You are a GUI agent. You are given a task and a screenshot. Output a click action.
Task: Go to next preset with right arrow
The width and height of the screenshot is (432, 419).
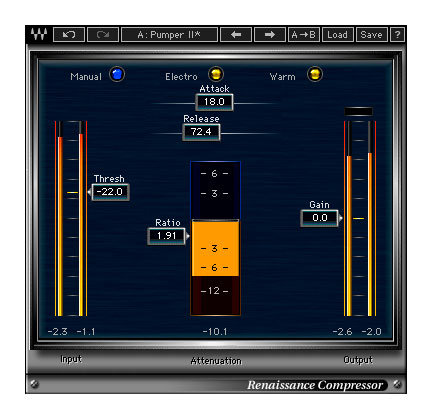pyautogui.click(x=270, y=35)
